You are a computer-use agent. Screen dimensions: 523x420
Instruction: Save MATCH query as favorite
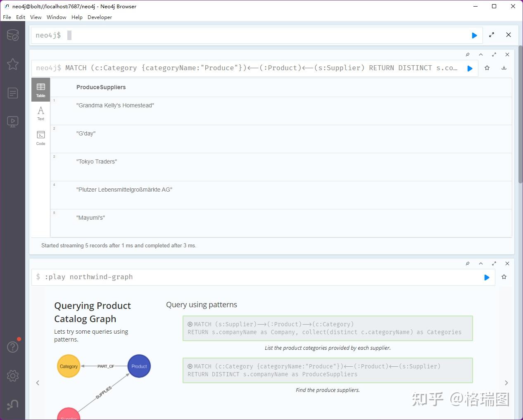click(x=487, y=68)
